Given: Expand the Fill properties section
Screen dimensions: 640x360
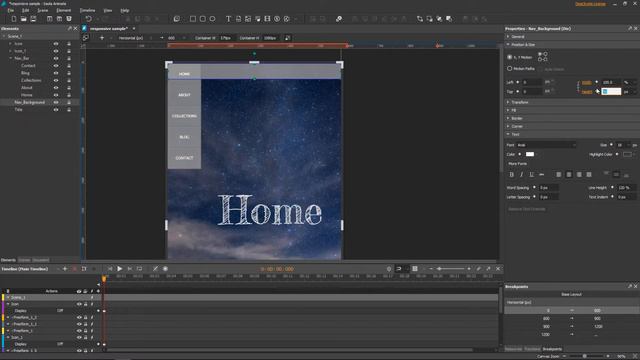Looking at the screenshot, I should (x=508, y=110).
